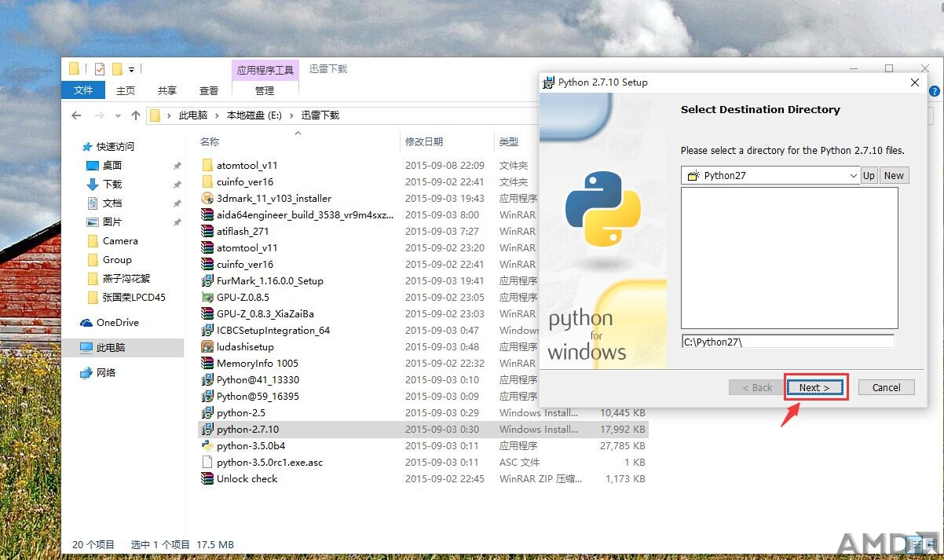Select the GPU-Z.0.8.5 application icon
The height and width of the screenshot is (560, 944).
pos(207,298)
